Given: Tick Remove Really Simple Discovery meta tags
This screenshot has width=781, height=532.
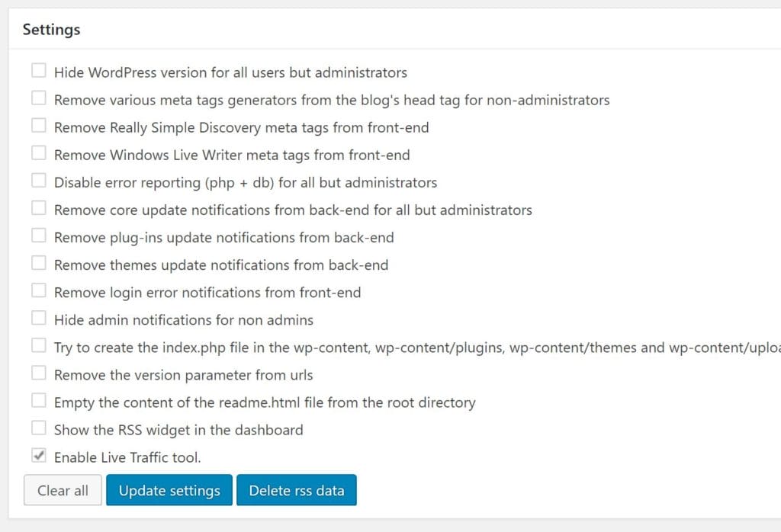Looking at the screenshot, I should tap(38, 127).
